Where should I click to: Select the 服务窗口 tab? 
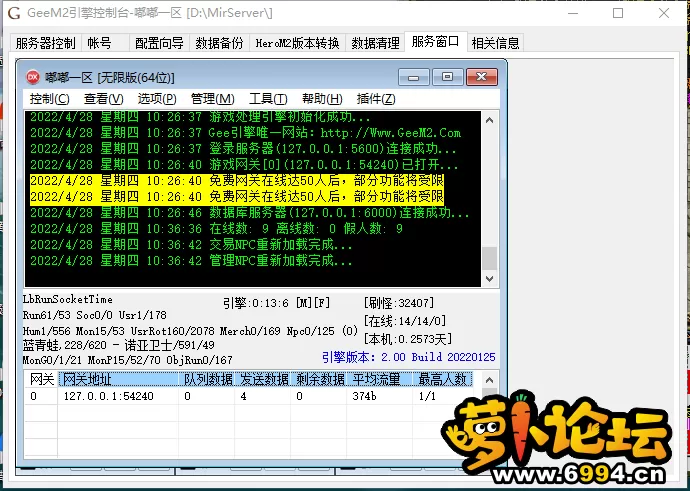tap(436, 42)
